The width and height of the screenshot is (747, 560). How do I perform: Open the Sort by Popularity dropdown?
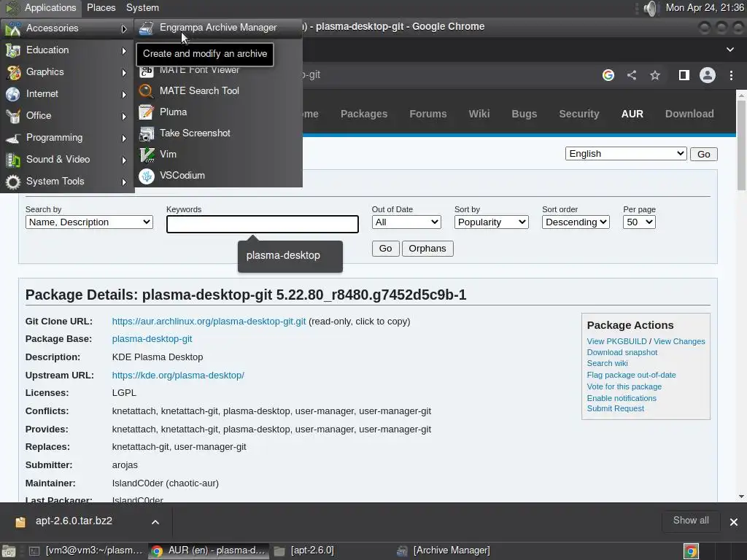click(491, 222)
